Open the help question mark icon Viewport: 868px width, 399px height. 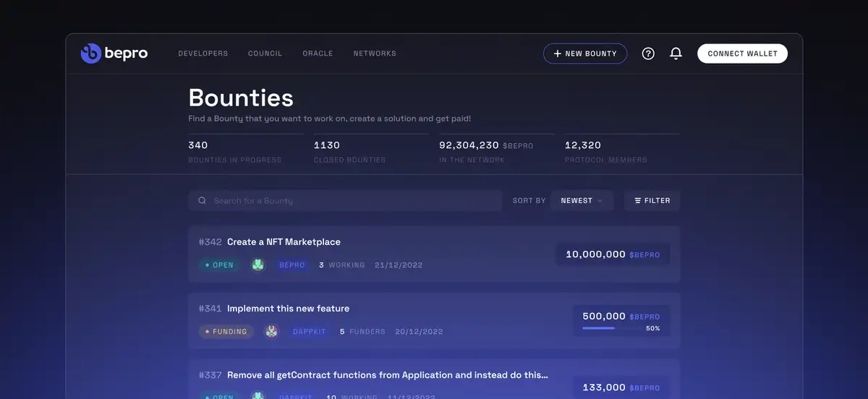(648, 53)
